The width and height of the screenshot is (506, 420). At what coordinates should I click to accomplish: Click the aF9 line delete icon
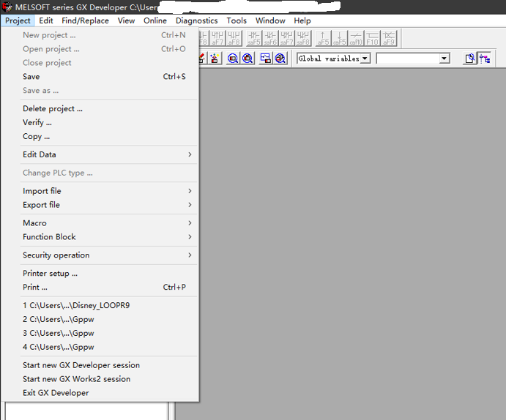390,38
